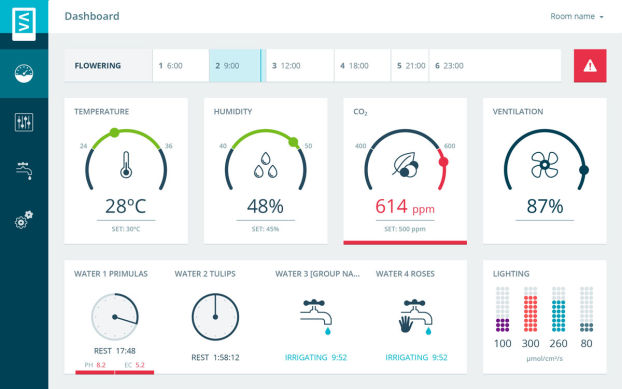Click the red warning alert button
This screenshot has height=389, width=622.
pyautogui.click(x=590, y=66)
